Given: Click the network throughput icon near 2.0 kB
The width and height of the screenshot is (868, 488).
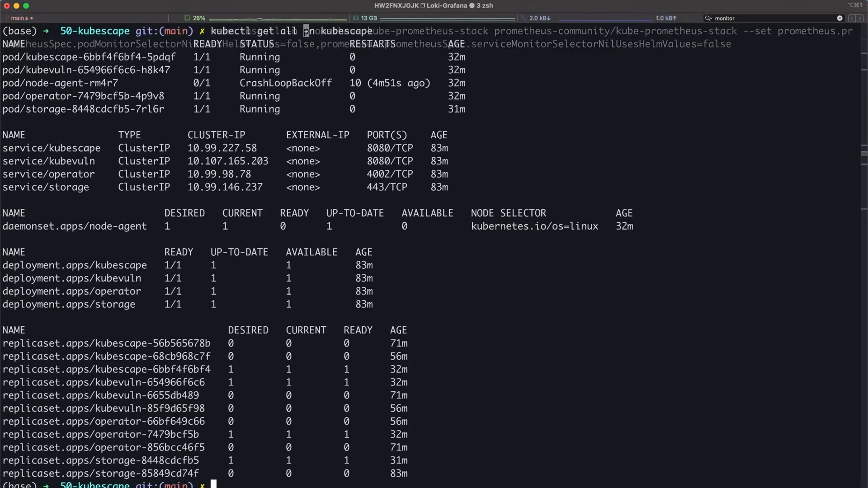Looking at the screenshot, I should [524, 18].
